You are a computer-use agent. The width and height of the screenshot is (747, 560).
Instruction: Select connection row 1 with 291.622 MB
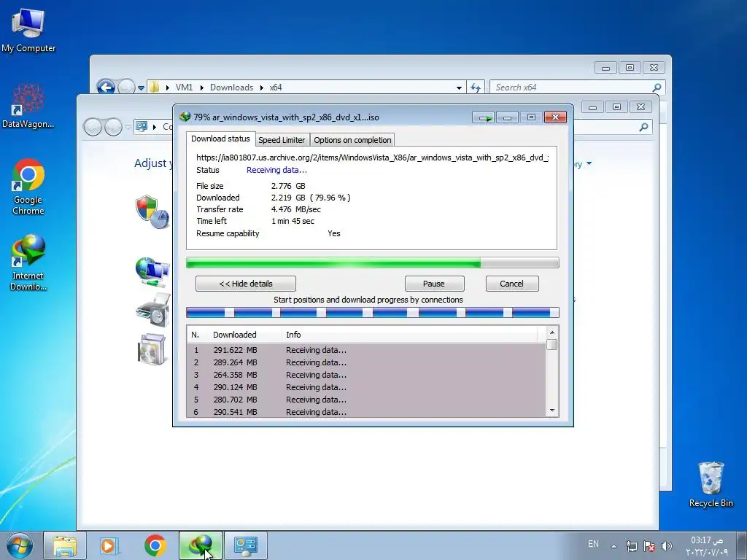[x=366, y=350]
